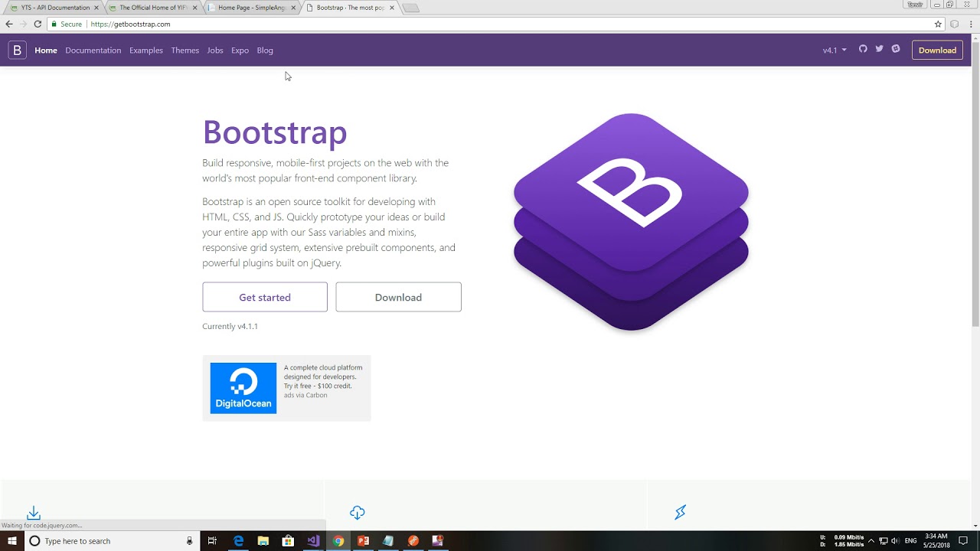Viewport: 980px width, 551px height.
Task: Open Bootstrap's Twitter icon link
Action: point(879,49)
